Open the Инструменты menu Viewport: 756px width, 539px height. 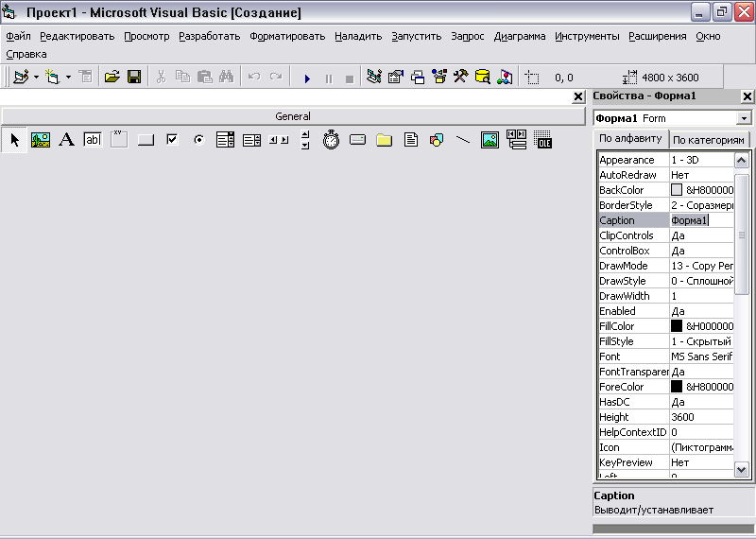click(x=587, y=36)
